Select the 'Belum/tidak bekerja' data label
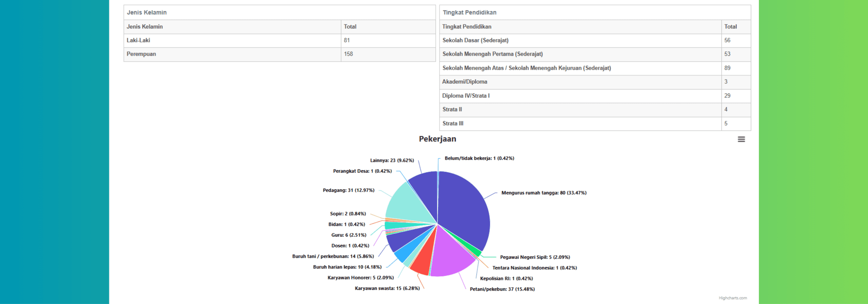 point(479,158)
